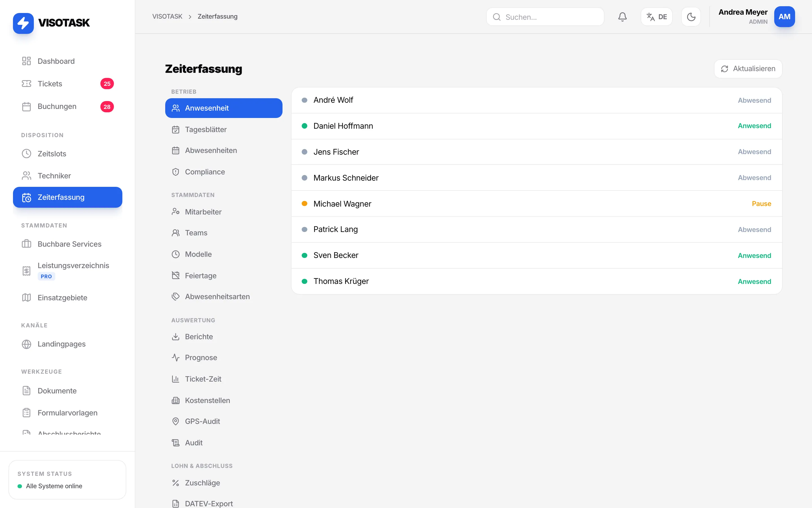The width and height of the screenshot is (812, 508).
Task: Open the DE language switcher
Action: click(657, 17)
